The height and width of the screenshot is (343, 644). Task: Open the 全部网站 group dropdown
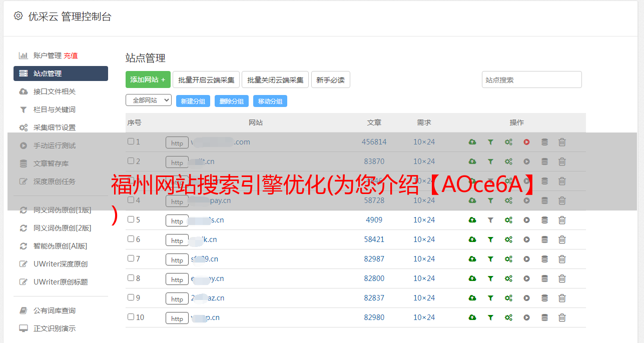[x=149, y=100]
